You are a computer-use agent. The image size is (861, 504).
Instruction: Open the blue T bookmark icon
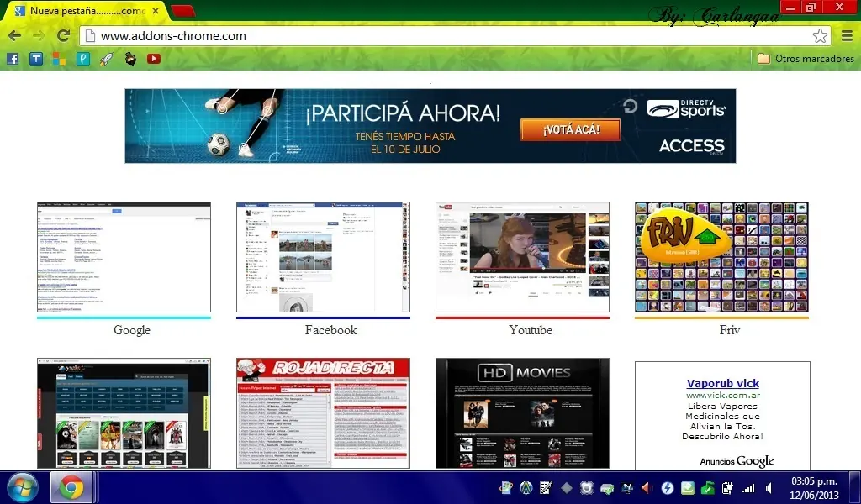(x=36, y=59)
